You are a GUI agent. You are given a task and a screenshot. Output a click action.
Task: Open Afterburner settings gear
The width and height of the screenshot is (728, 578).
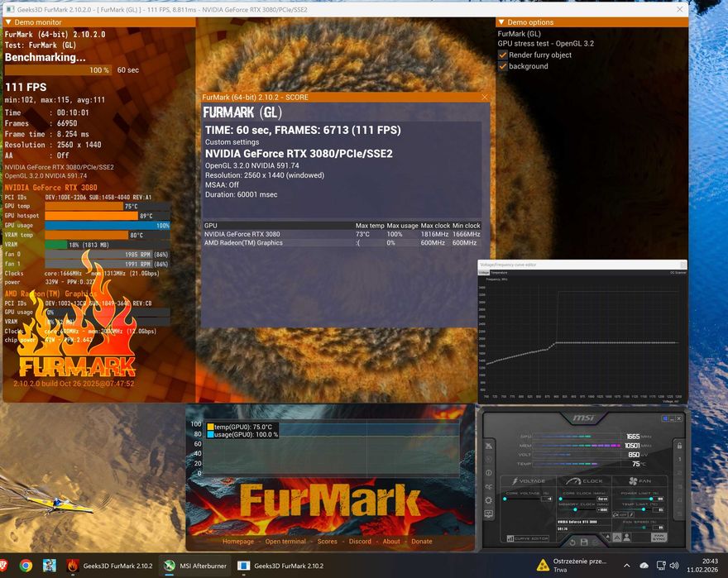(x=488, y=500)
